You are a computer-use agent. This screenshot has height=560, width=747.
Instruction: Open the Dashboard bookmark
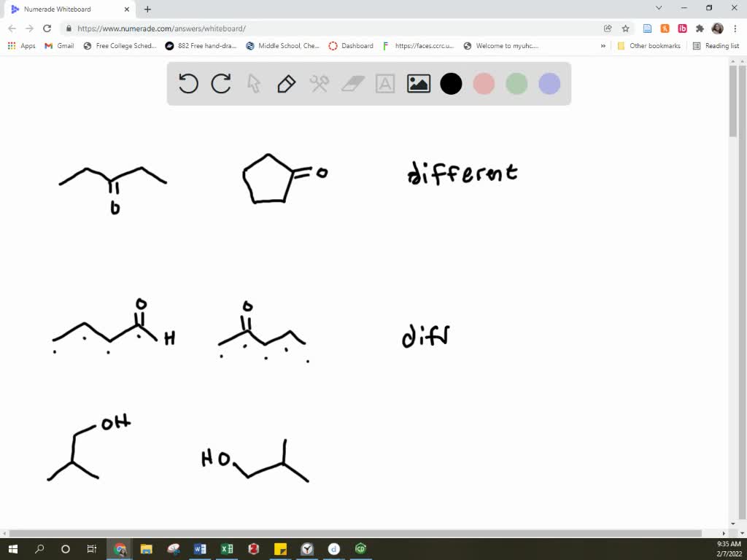click(x=351, y=46)
